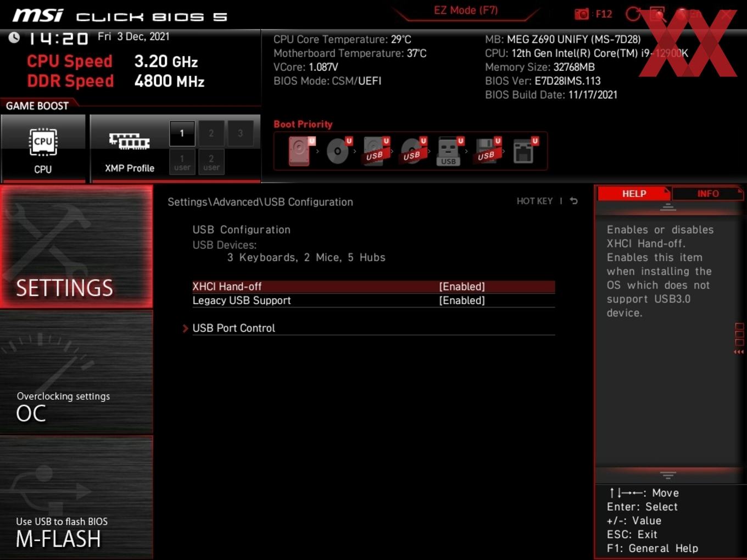Select the USB floppy boot device icon
This screenshot has width=747, height=560.
tap(488, 151)
